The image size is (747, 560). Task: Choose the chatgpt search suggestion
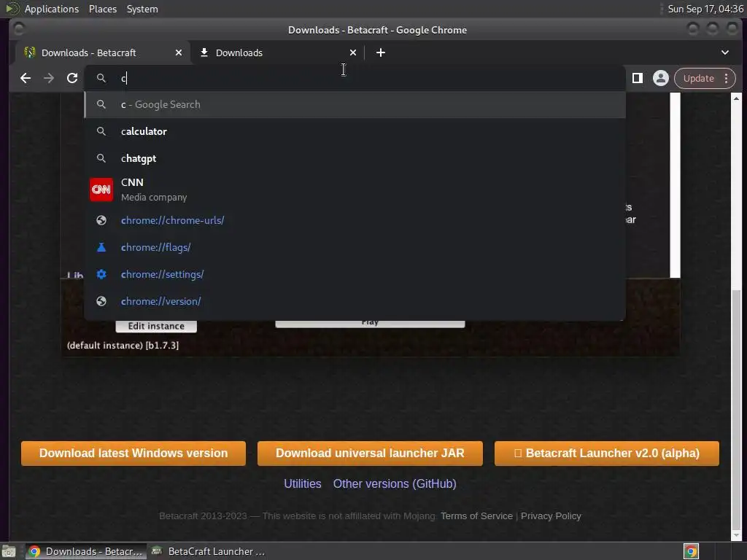pos(355,158)
